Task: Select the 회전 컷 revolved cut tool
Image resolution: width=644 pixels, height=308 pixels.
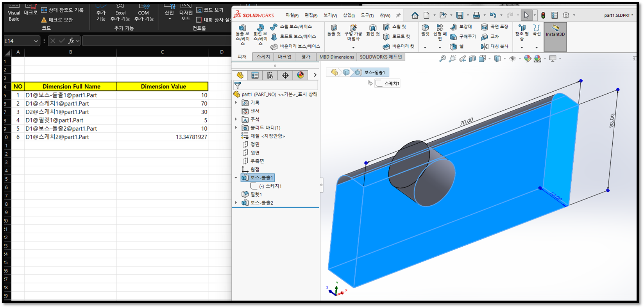Action: [373, 30]
